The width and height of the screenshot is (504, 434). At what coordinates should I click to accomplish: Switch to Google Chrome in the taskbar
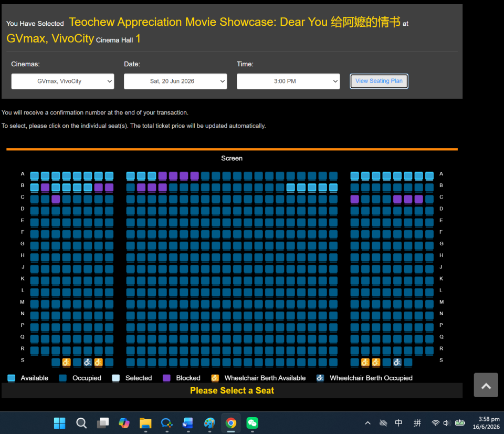[231, 423]
